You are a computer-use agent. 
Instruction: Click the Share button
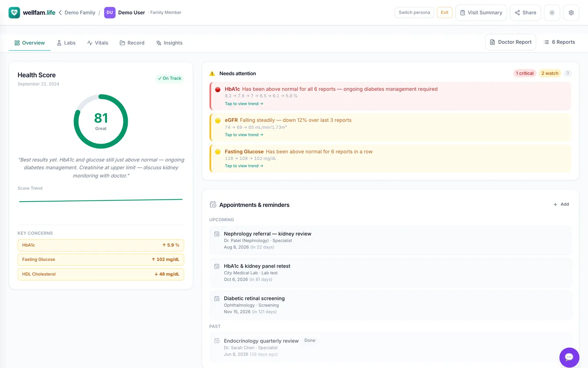pyautogui.click(x=526, y=13)
